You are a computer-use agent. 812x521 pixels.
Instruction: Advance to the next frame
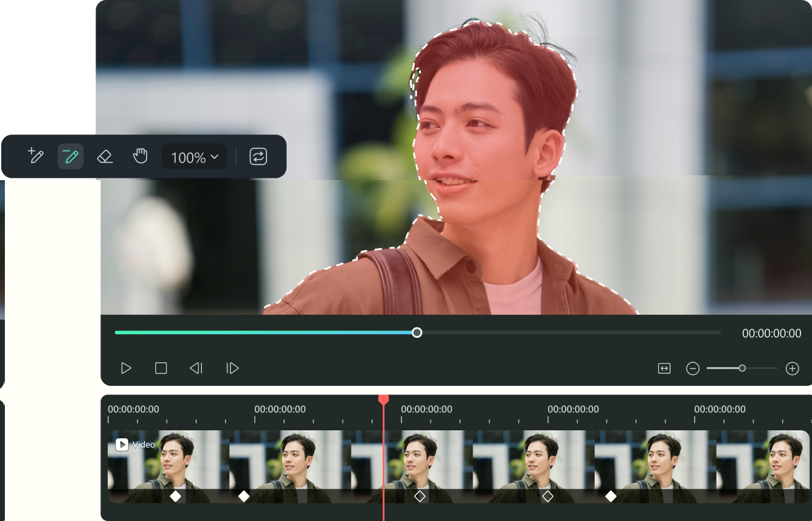click(232, 368)
